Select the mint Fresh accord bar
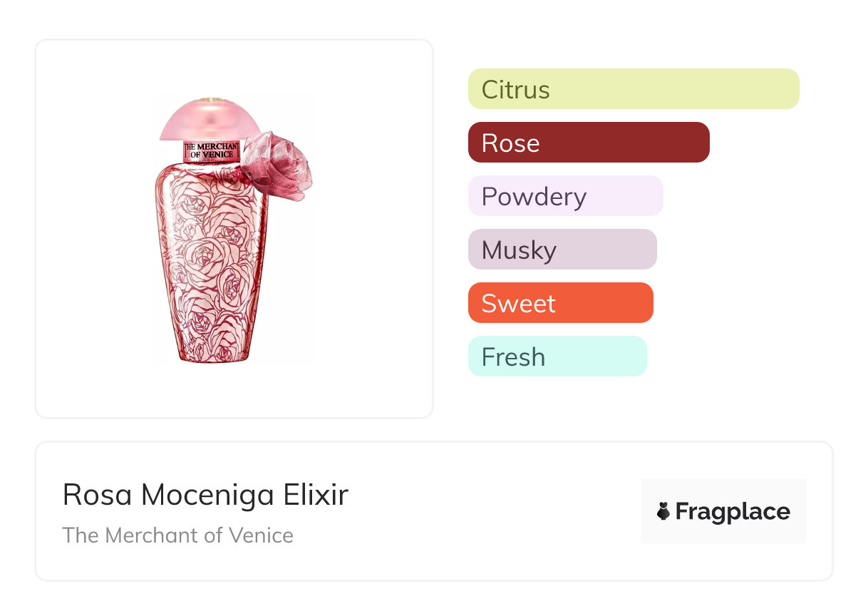This screenshot has width=868, height=616. [x=557, y=356]
